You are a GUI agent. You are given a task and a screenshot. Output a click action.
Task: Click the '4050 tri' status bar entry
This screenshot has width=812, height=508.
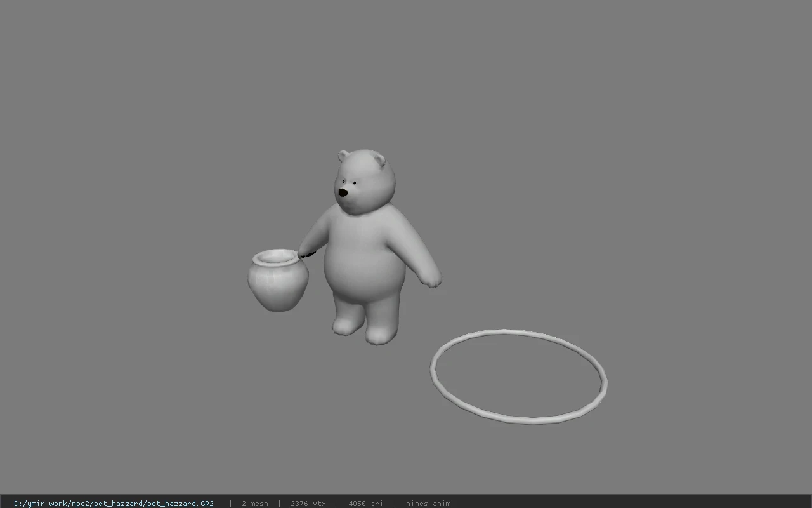coord(365,504)
